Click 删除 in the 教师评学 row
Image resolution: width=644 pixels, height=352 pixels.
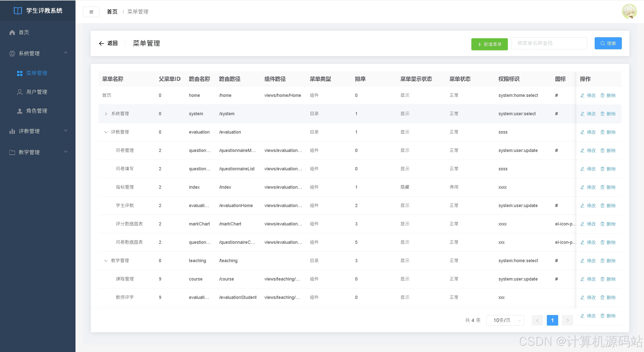pyautogui.click(x=611, y=297)
